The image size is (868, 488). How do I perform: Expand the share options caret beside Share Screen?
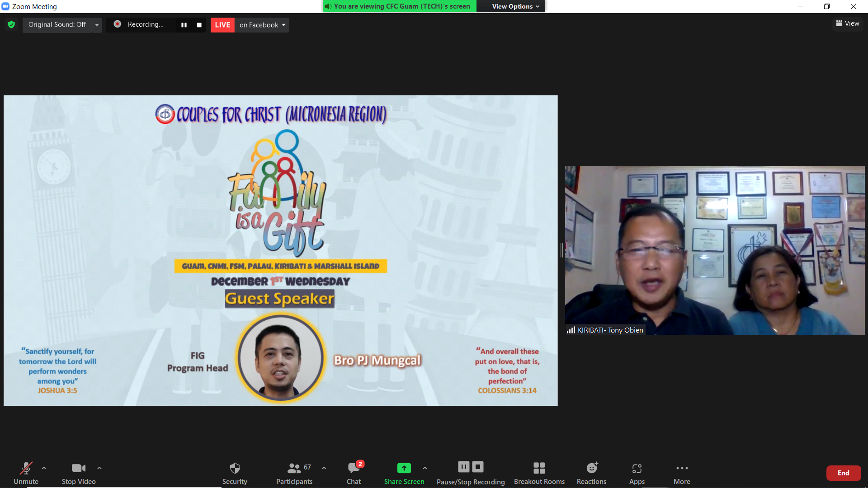[425, 468]
